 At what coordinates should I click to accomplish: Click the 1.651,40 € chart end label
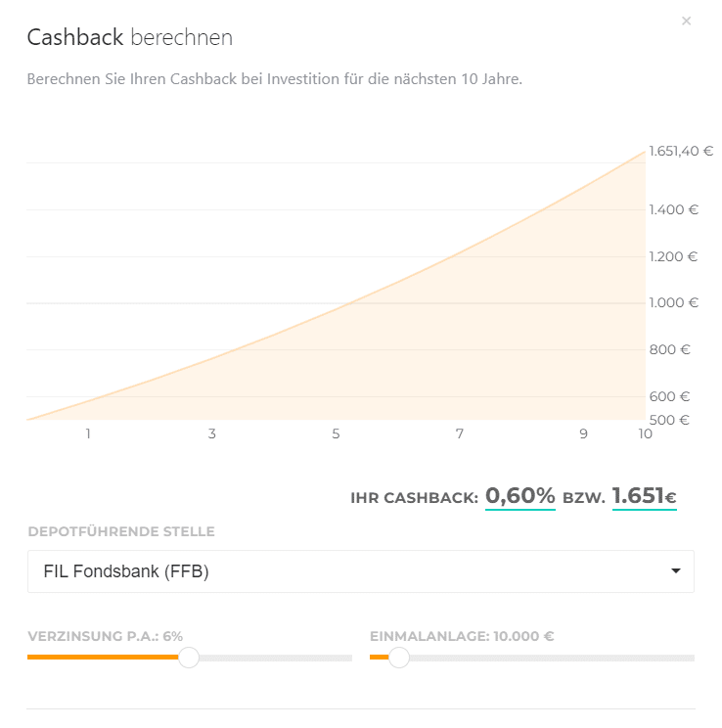coord(681,152)
